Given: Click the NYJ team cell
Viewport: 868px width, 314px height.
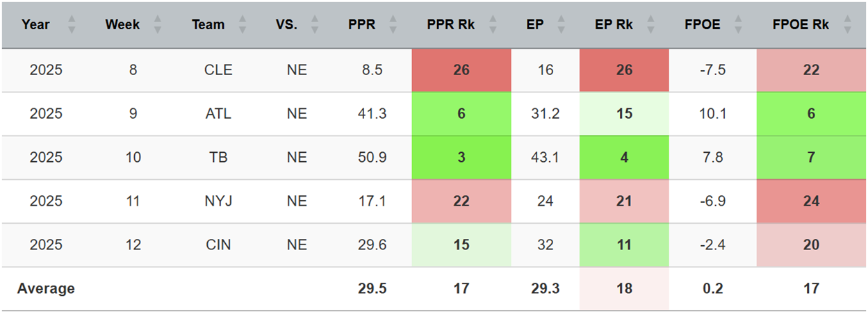Looking at the screenshot, I should click(x=219, y=201).
